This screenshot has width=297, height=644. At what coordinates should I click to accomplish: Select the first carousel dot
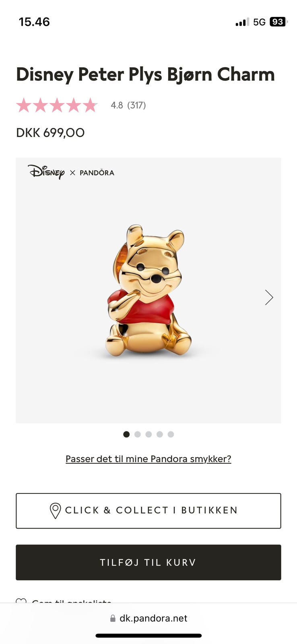pos(126,434)
